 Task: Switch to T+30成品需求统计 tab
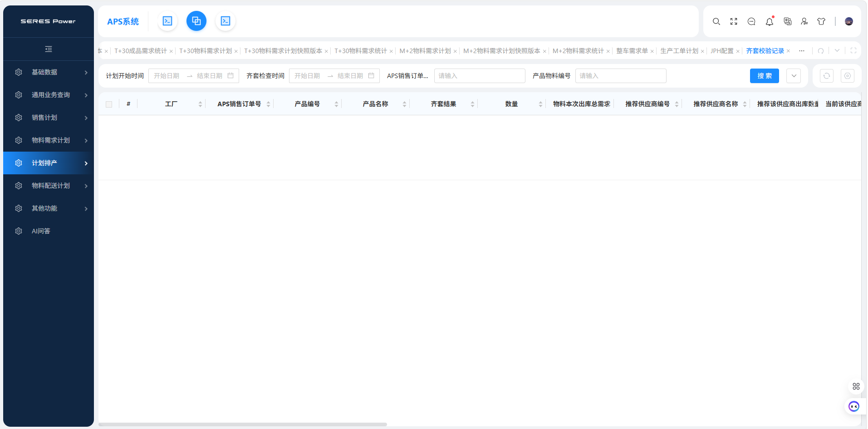(x=141, y=51)
